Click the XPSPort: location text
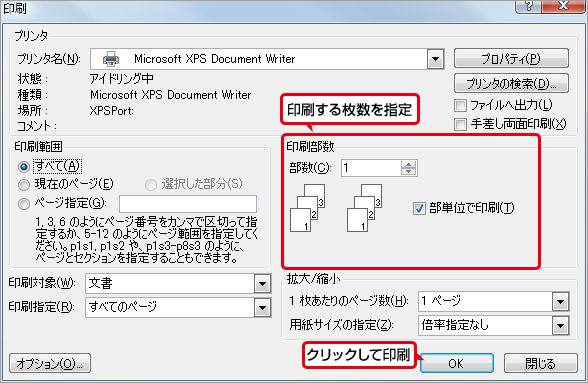Image resolution: width=588 pixels, height=383 pixels. [x=112, y=111]
